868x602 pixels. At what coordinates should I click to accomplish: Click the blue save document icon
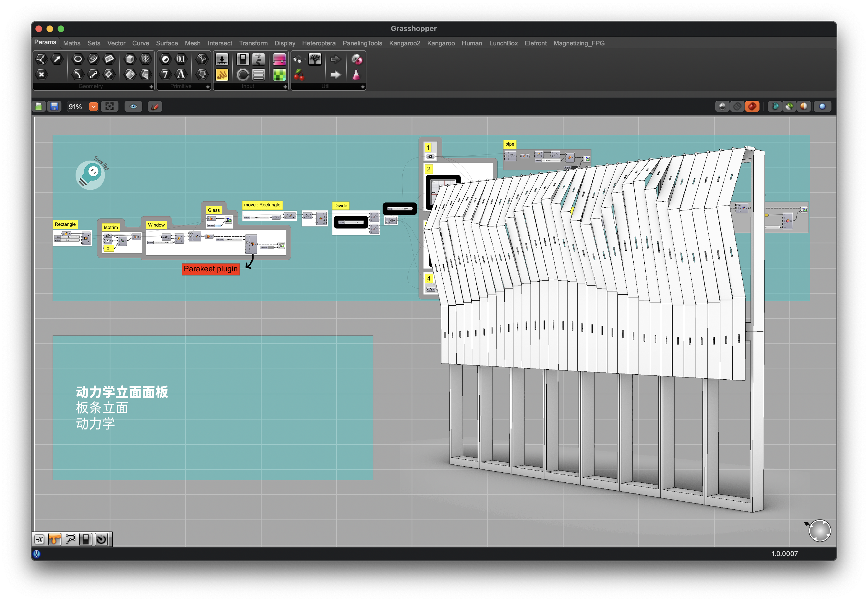[x=54, y=107]
